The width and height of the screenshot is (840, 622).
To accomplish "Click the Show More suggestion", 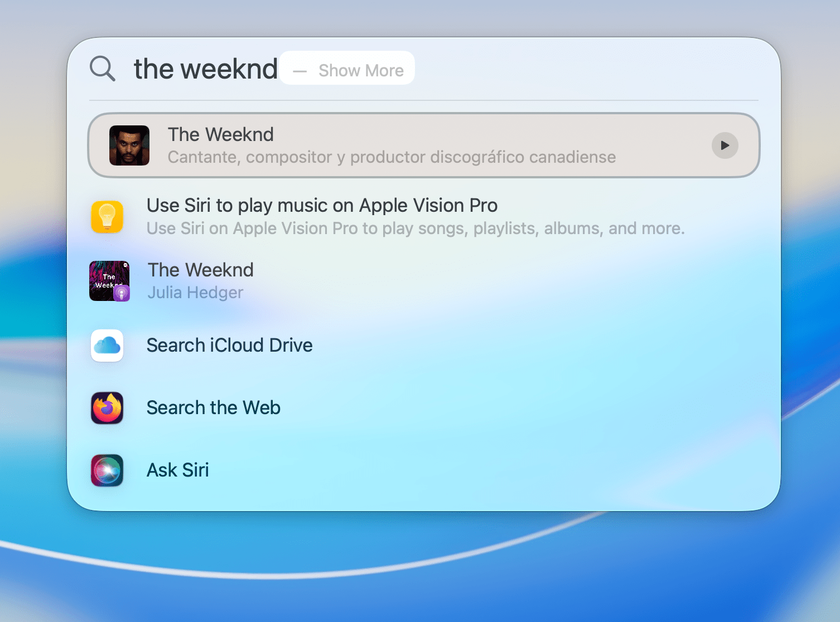I will (347, 68).
